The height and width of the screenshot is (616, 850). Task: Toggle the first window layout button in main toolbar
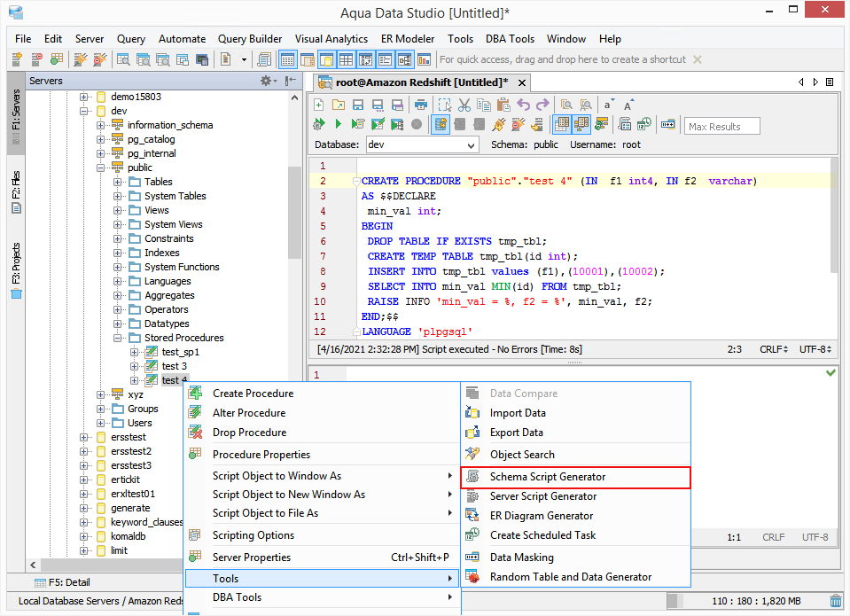[287, 59]
